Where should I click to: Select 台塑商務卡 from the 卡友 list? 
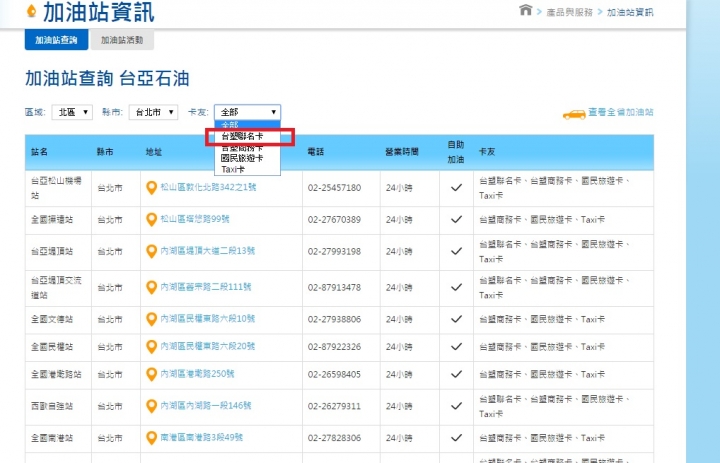click(x=248, y=147)
